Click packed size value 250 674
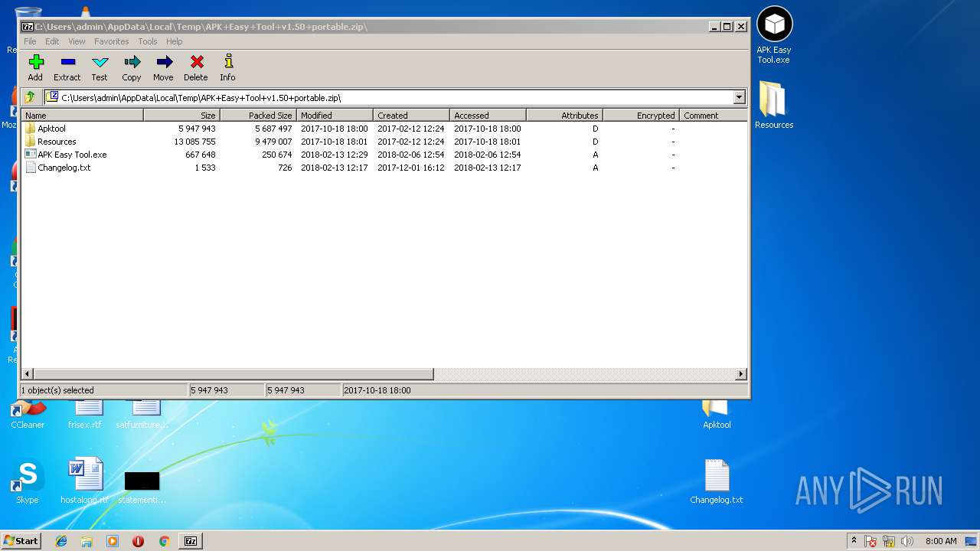980x551 pixels. click(x=276, y=155)
